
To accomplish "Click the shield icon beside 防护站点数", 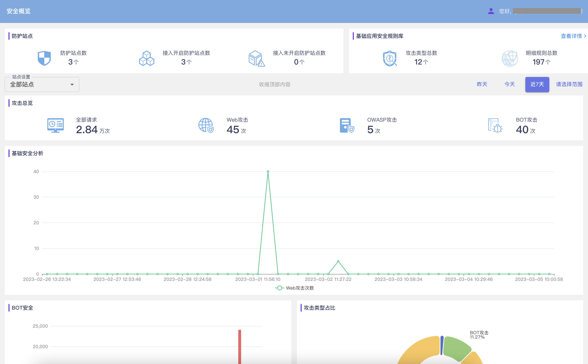I will pos(44,58).
